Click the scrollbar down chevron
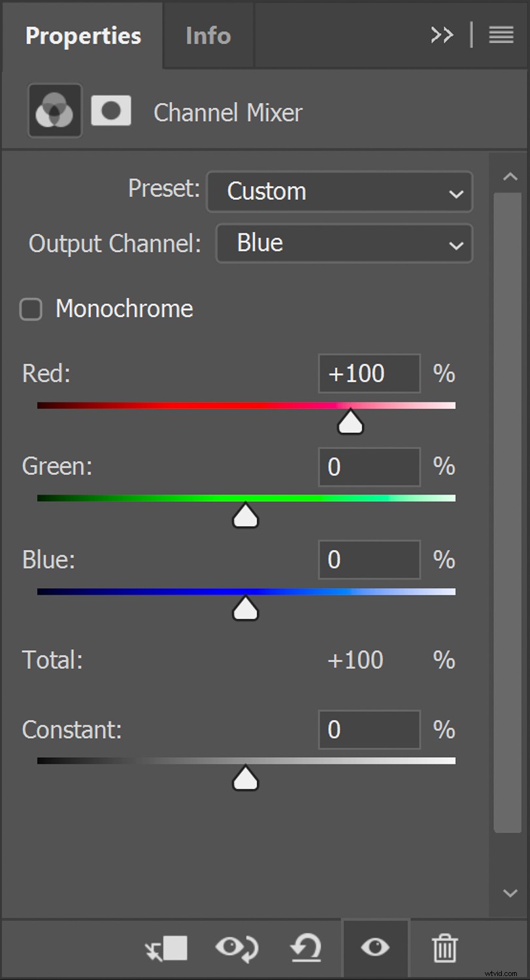Screen dimensions: 530x980 click(x=510, y=892)
